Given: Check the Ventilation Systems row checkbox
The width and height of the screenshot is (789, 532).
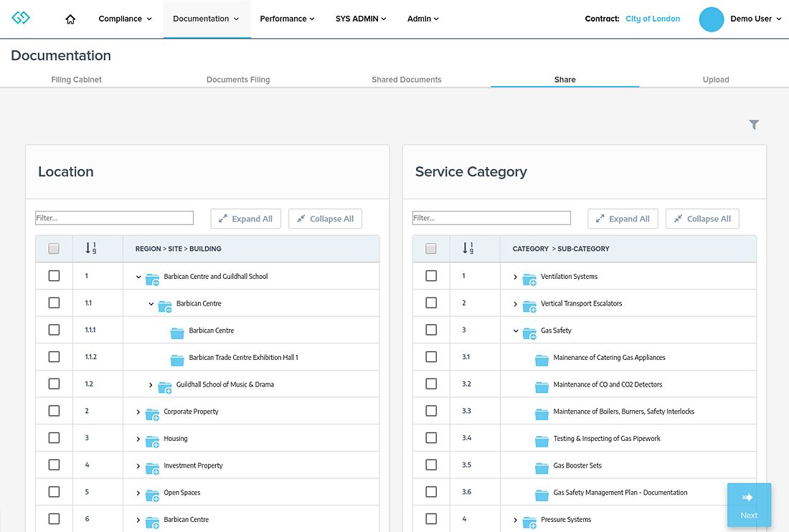Looking at the screenshot, I should [431, 276].
